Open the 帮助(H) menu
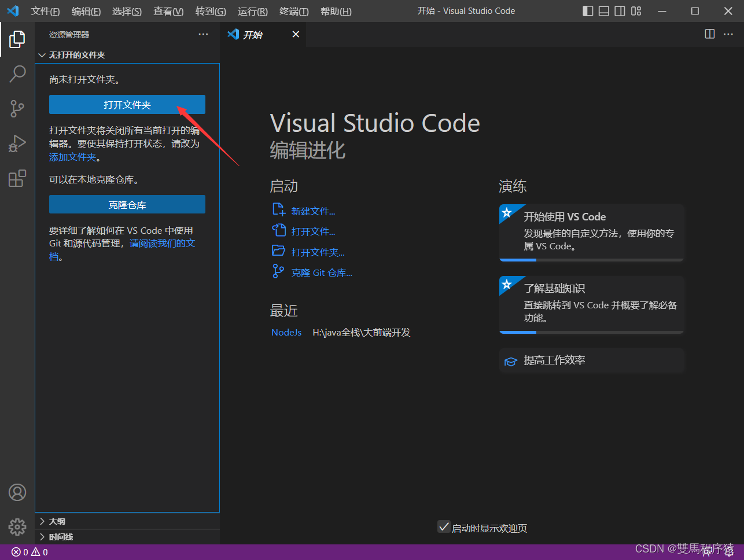 point(336,11)
